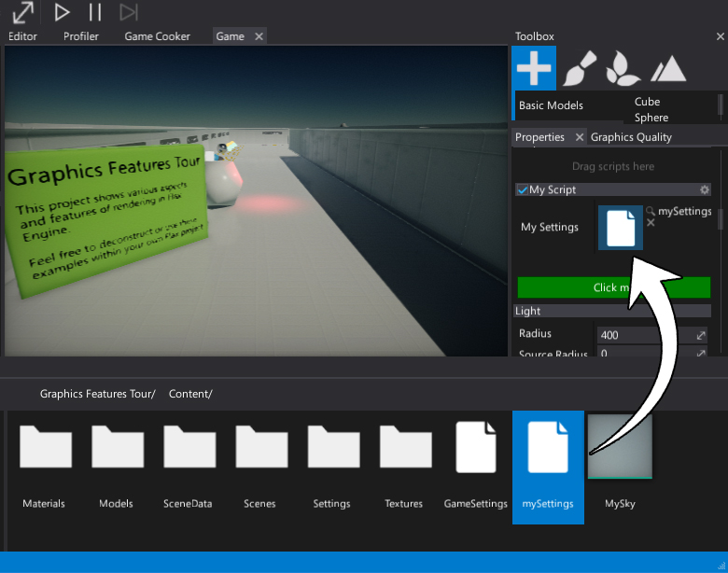
Task: Clear the My Settings asset reference
Action: click(651, 223)
